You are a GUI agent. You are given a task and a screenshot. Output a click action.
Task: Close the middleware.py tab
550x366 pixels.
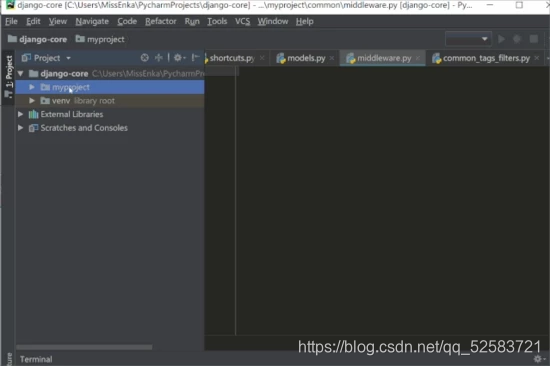click(x=417, y=58)
